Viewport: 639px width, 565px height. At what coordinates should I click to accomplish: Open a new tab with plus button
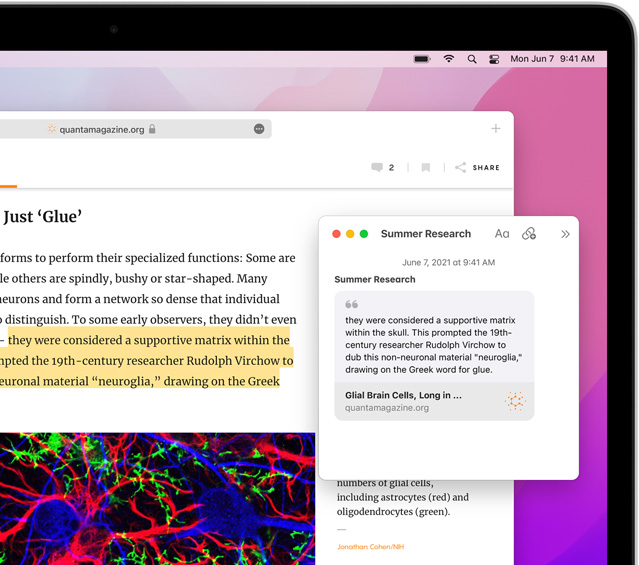495,129
